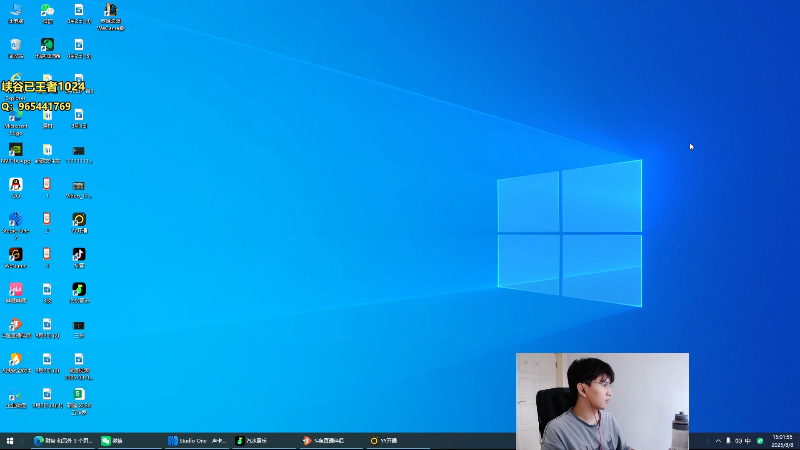Viewport: 800px width, 450px height.
Task: Toggle the Chinese input method indicator
Action: [x=748, y=441]
